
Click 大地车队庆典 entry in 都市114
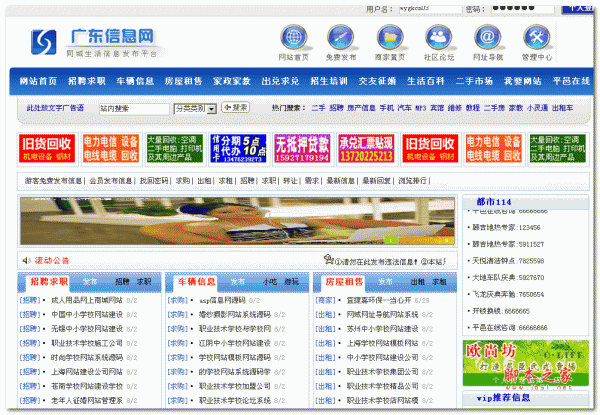508,278
